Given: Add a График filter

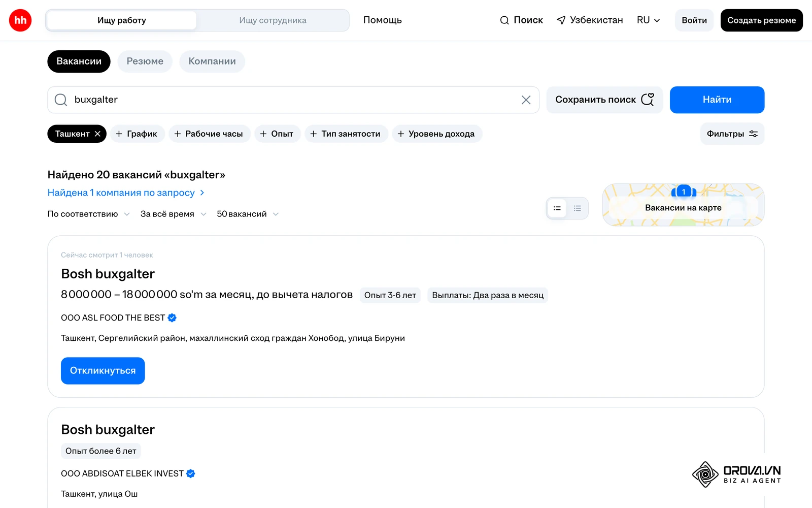Looking at the screenshot, I should pyautogui.click(x=137, y=134).
